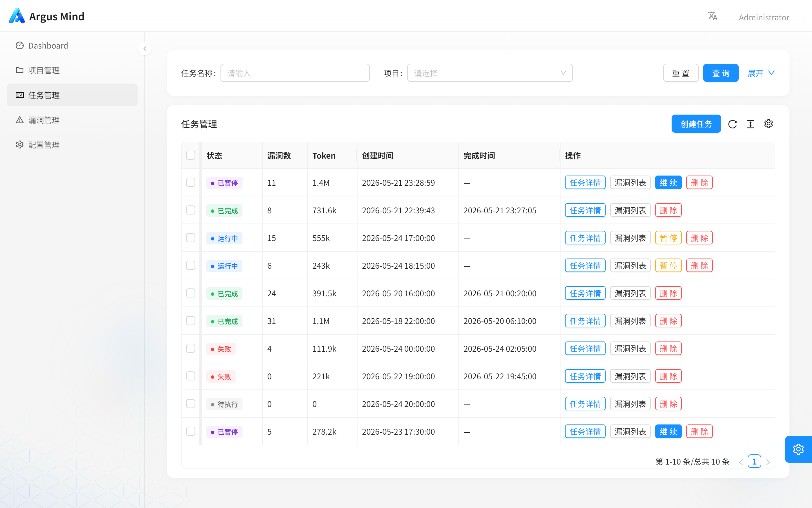Click the folder icon beside 项目管理
812x508 pixels.
click(x=20, y=70)
